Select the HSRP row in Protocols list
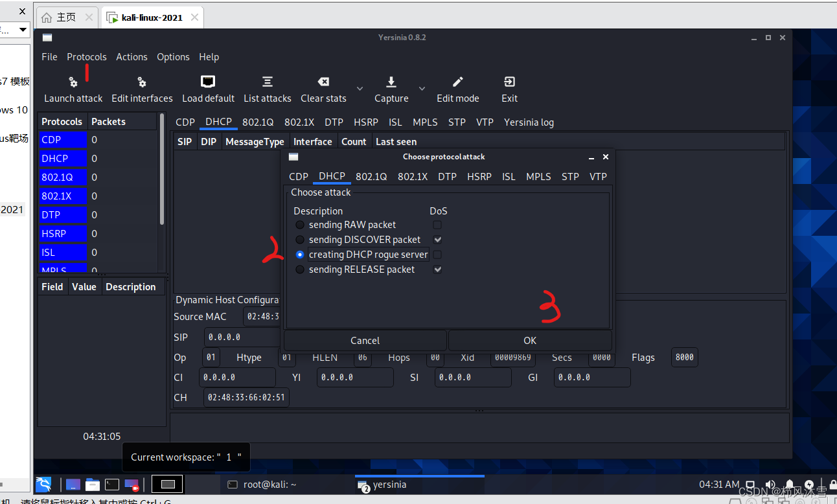 click(97, 233)
